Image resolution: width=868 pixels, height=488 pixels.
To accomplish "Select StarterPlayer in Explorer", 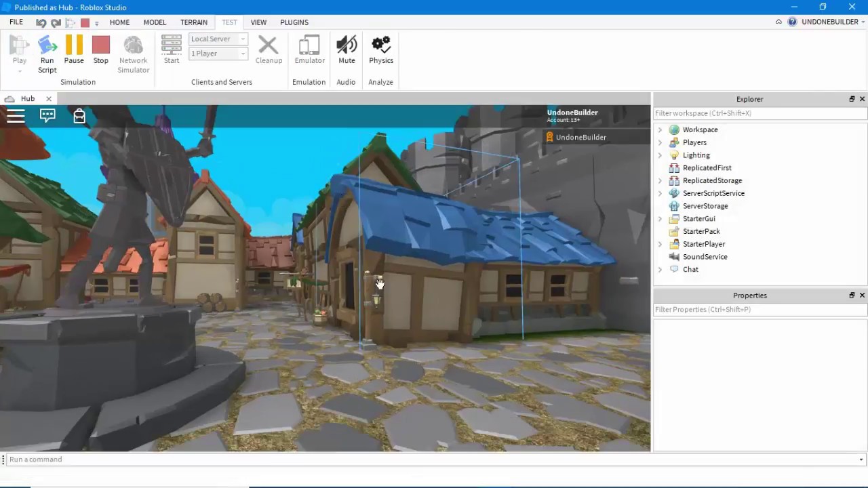I will 704,244.
